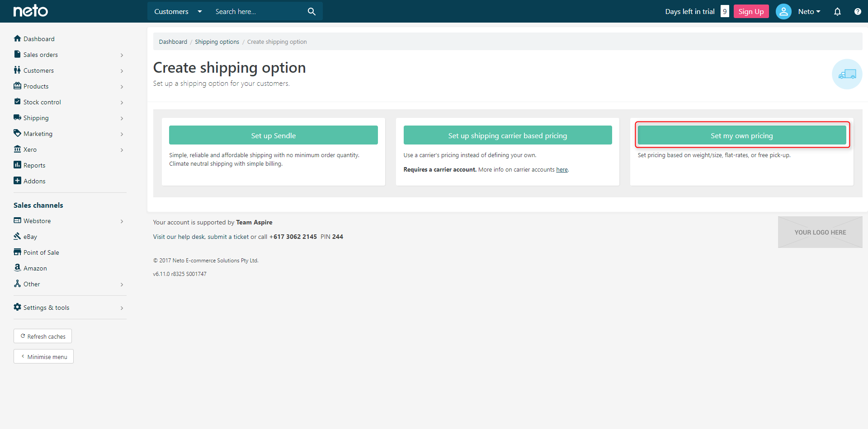
Task: Click the Sales channels heading
Action: click(38, 205)
